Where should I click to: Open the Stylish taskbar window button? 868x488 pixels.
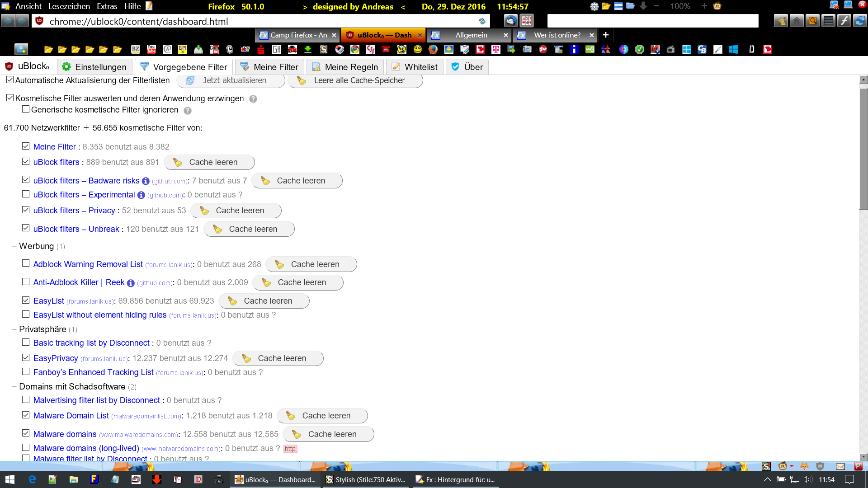(x=365, y=479)
